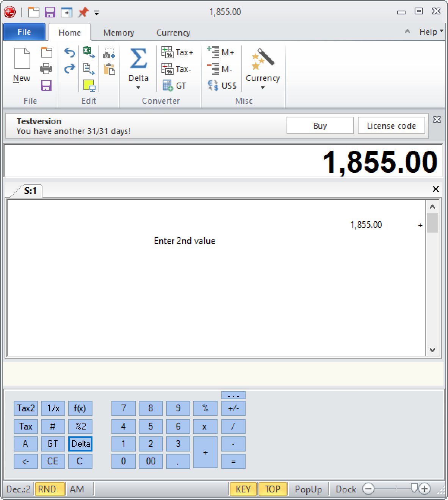Screen dimensions: 448x500
Task: Click the zoom in plus button
Action: [x=425, y=489]
